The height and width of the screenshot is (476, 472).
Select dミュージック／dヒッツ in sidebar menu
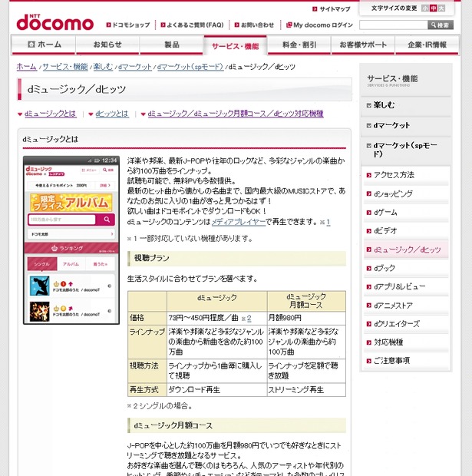[406, 250]
